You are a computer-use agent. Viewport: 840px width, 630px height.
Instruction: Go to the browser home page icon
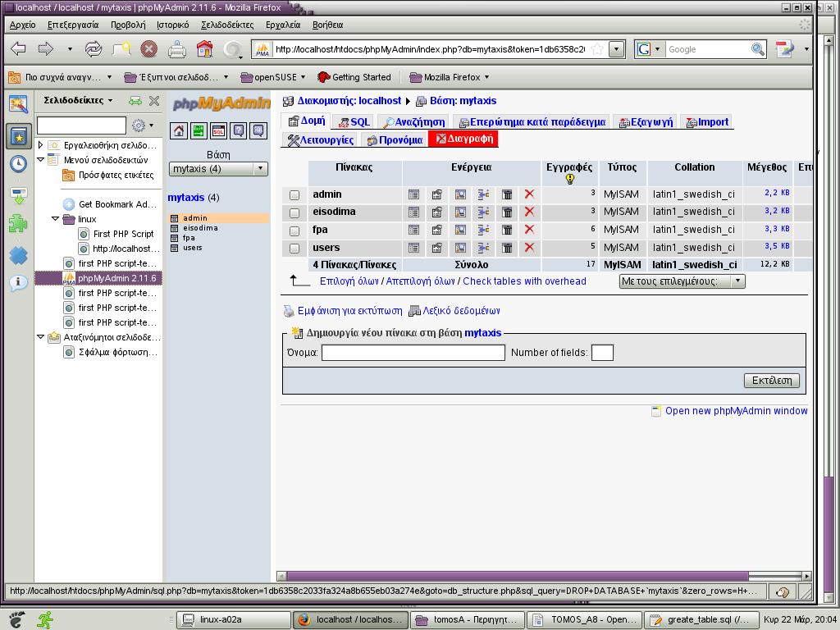coord(204,49)
